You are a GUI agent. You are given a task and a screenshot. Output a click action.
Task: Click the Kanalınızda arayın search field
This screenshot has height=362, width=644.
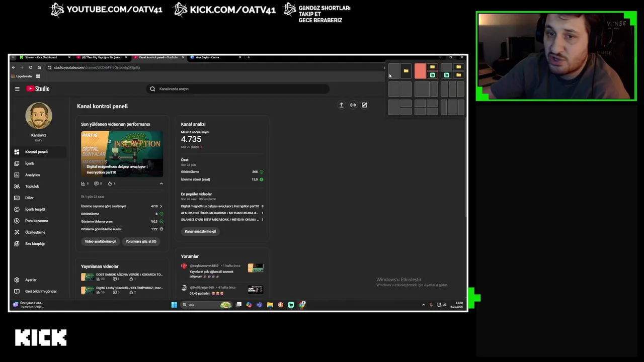pyautogui.click(x=237, y=89)
